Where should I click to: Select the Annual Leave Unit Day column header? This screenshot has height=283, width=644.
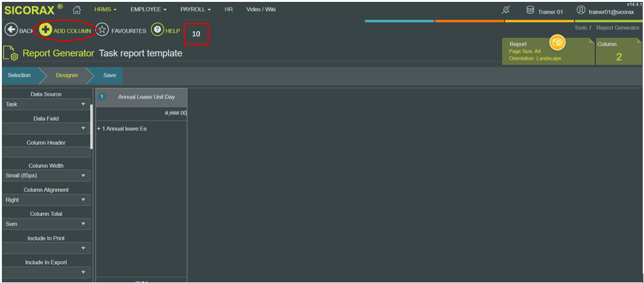(x=141, y=97)
